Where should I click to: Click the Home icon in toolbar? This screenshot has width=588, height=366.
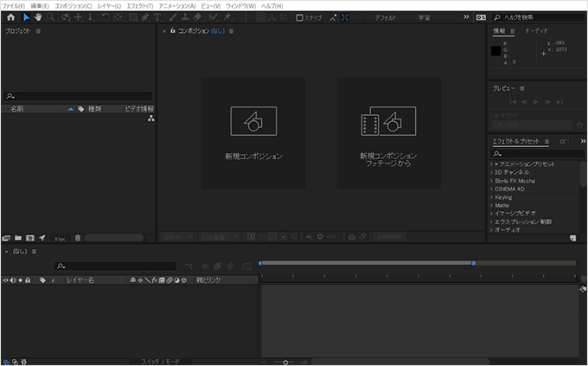coord(11,17)
